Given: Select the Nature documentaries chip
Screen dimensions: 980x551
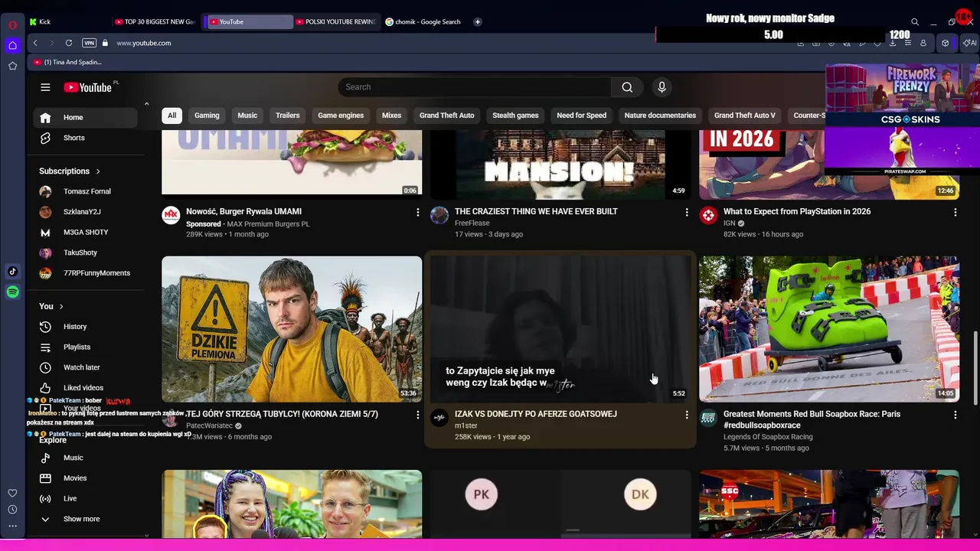Looking at the screenshot, I should (x=660, y=116).
